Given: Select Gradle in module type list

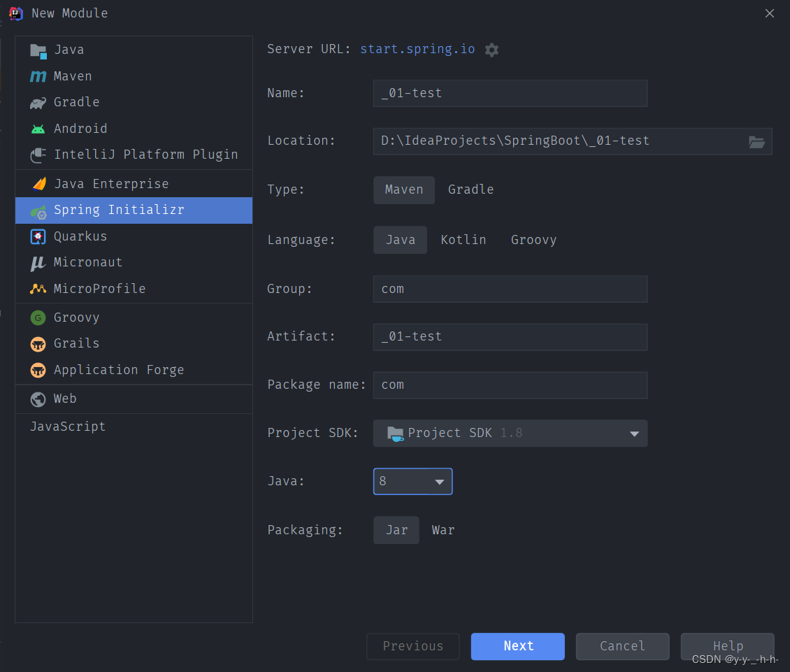Looking at the screenshot, I should 134,102.
